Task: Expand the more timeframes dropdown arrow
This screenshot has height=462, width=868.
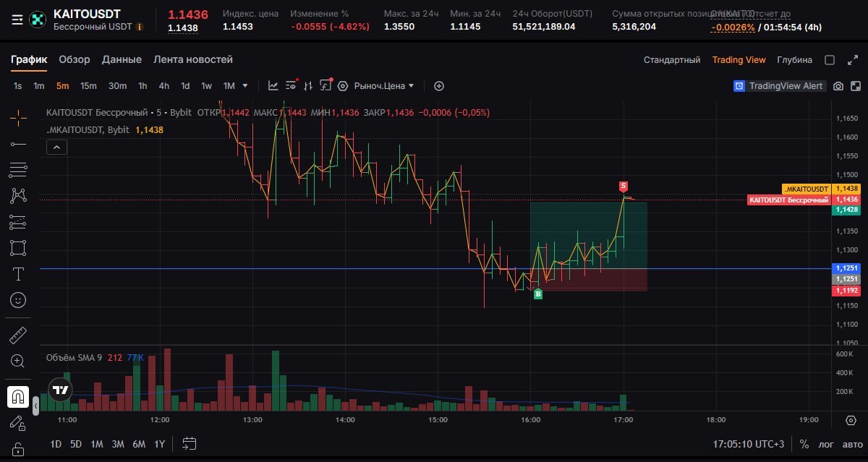Action: point(244,85)
